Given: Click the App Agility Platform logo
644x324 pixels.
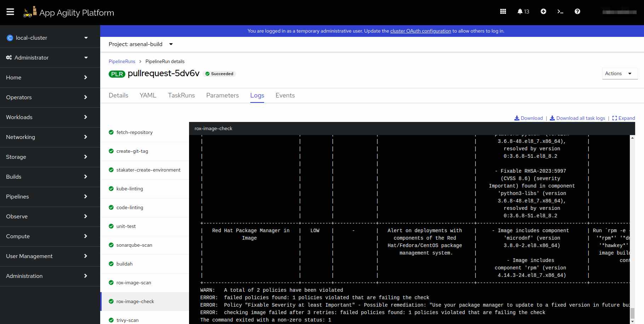Looking at the screenshot, I should tap(69, 12).
